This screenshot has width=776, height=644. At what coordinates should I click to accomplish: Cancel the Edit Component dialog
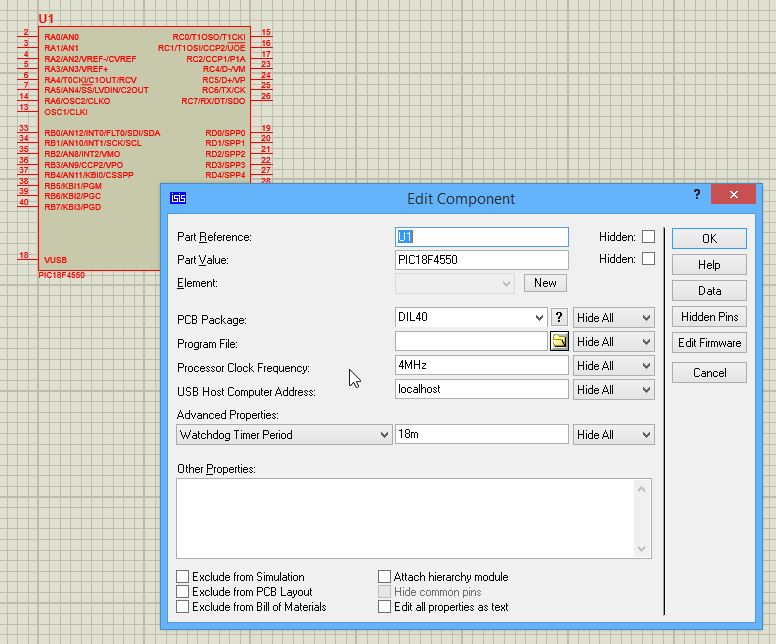pos(709,373)
